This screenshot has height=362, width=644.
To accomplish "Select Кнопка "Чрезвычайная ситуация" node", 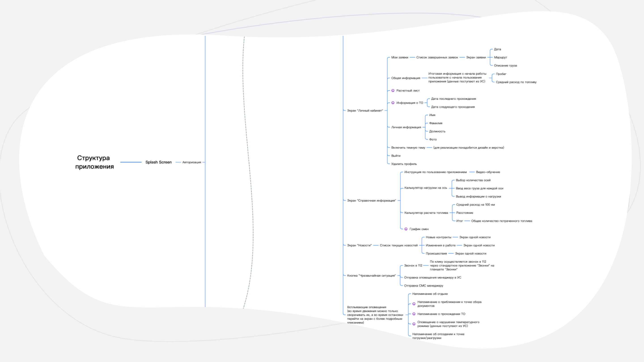I will 371,276.
